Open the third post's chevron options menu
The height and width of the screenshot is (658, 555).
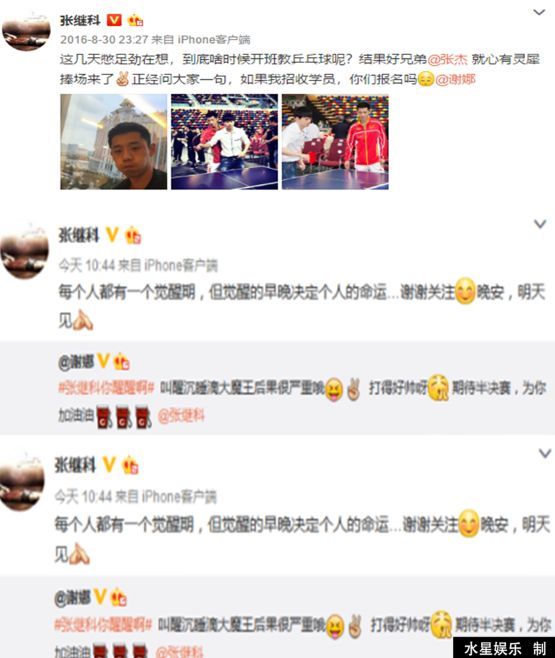(545, 453)
